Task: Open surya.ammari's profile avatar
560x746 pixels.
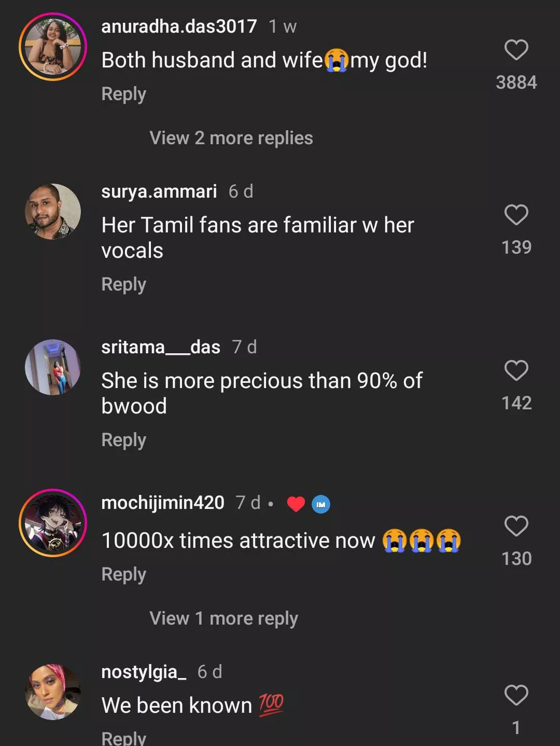Action: [x=53, y=212]
